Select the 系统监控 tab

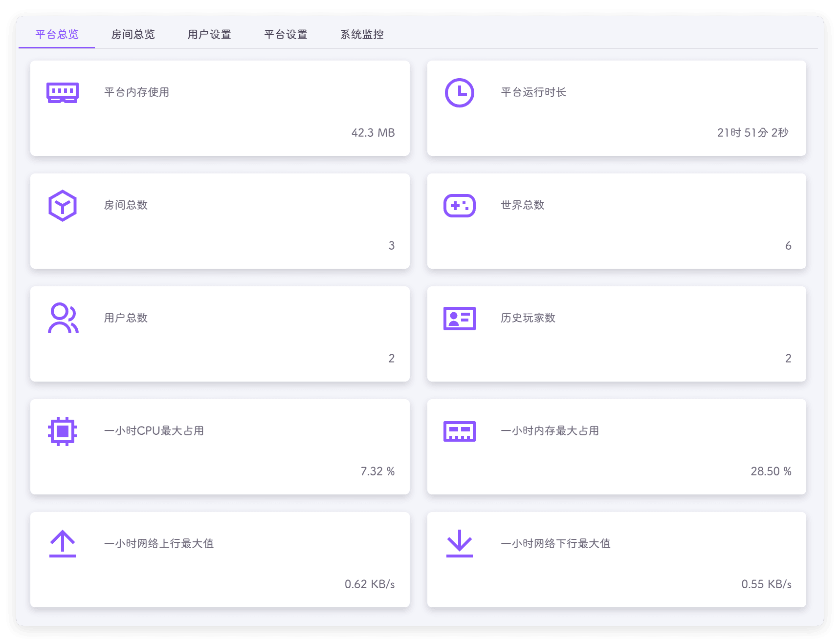coord(362,34)
